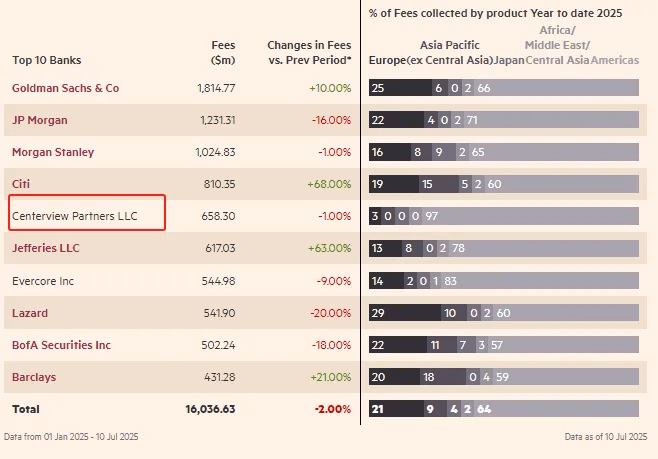Open the BofA Securities Inc link
Viewport: 658px width, 459px height.
pyautogui.click(x=61, y=345)
